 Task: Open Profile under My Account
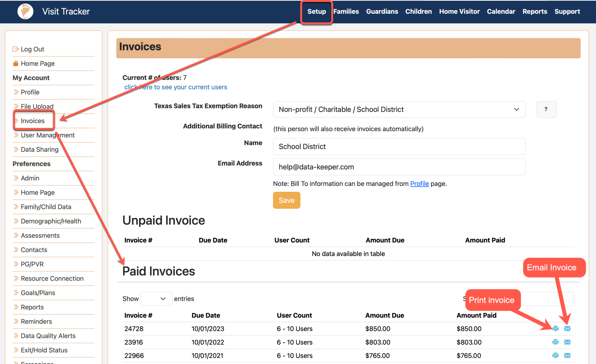pos(30,92)
